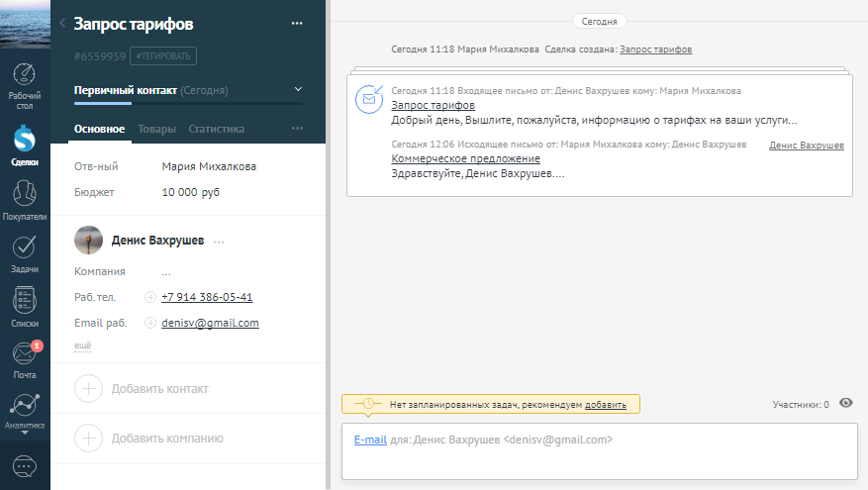Switch to the Товары tab
868x490 pixels.
[156, 129]
